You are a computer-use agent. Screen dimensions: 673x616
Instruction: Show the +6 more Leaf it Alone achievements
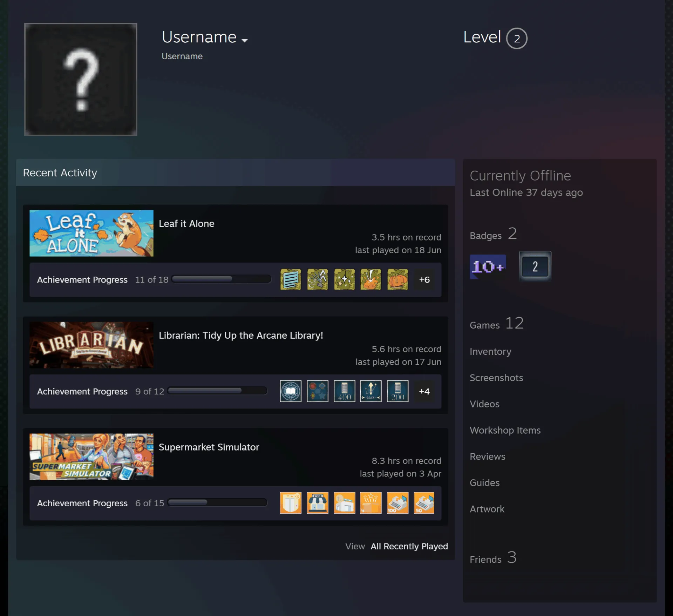(x=424, y=279)
